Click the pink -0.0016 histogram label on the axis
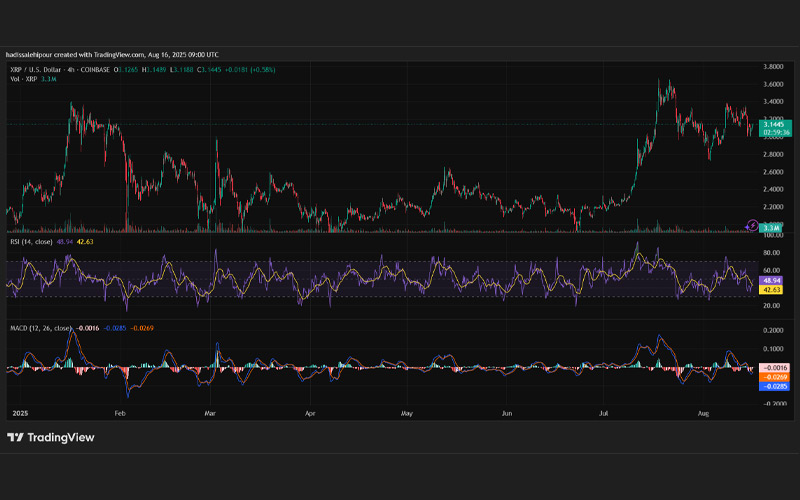 pyautogui.click(x=774, y=367)
